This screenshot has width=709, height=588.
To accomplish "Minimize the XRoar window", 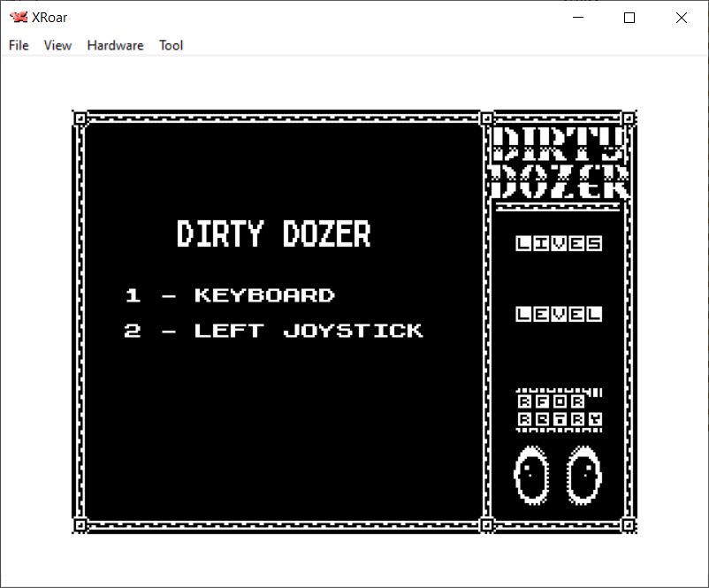I will point(578,18).
